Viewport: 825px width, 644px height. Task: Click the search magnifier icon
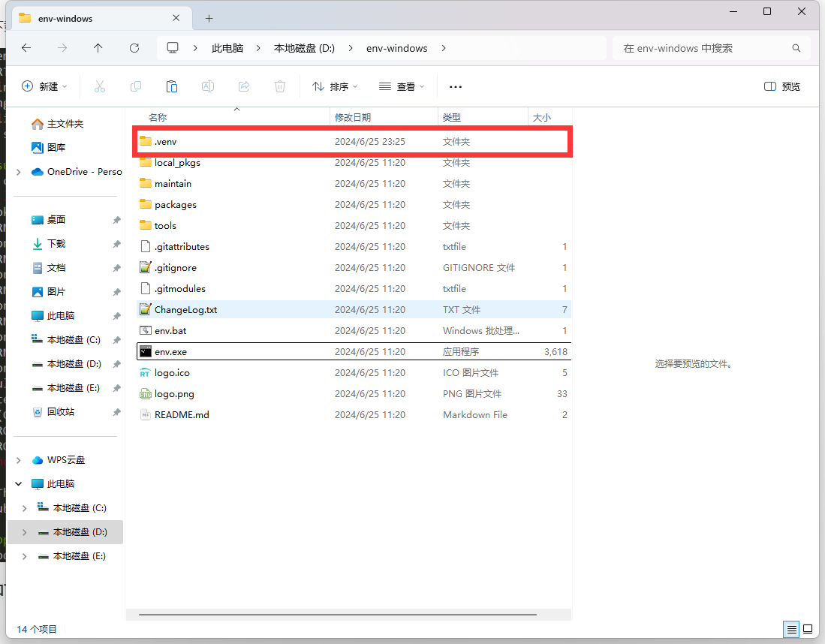[796, 48]
